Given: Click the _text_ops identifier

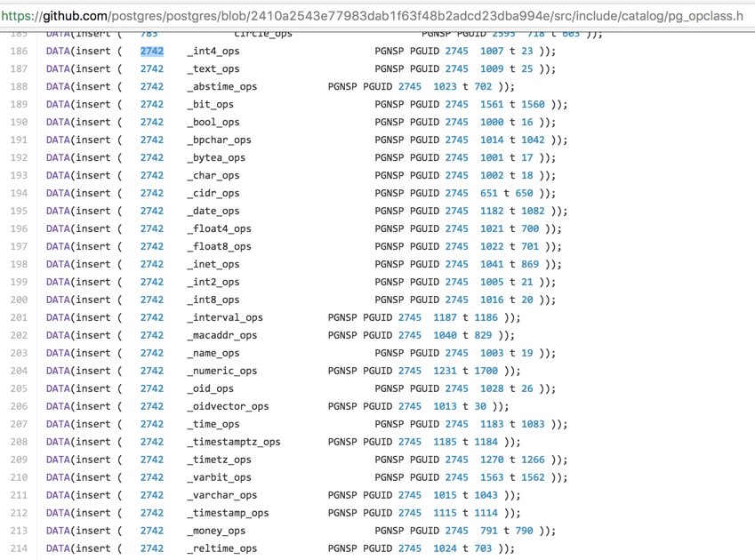Looking at the screenshot, I should click(213, 69).
